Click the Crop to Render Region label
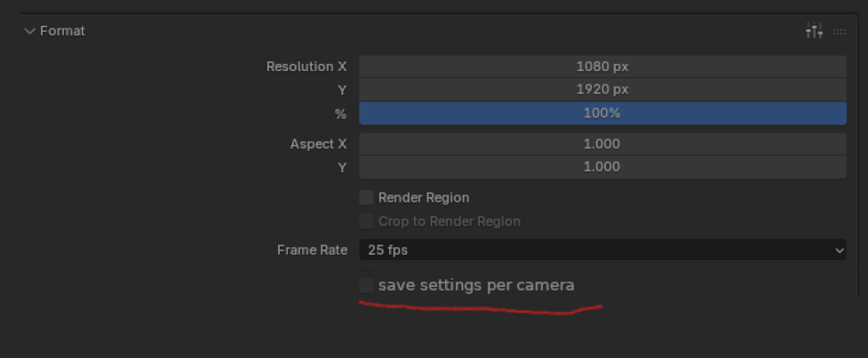 (x=450, y=221)
